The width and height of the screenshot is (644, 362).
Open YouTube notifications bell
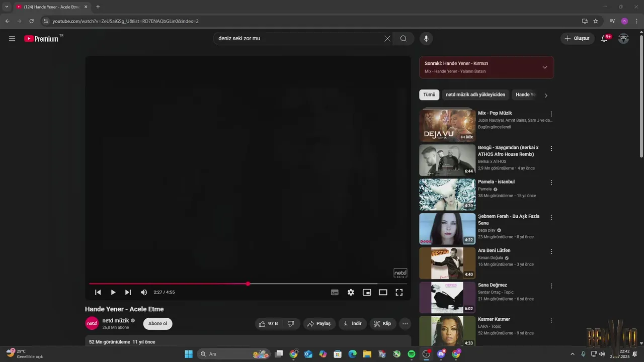[604, 38]
